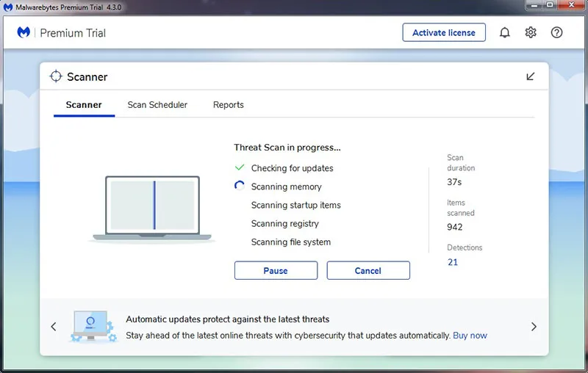
Task: Open the 21 detections count
Action: click(453, 262)
